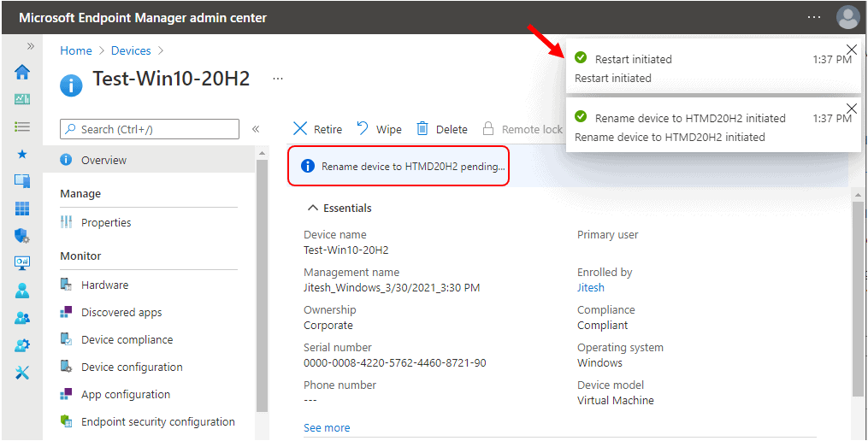Click Wipe device action
The image size is (868, 441).
[x=379, y=129]
